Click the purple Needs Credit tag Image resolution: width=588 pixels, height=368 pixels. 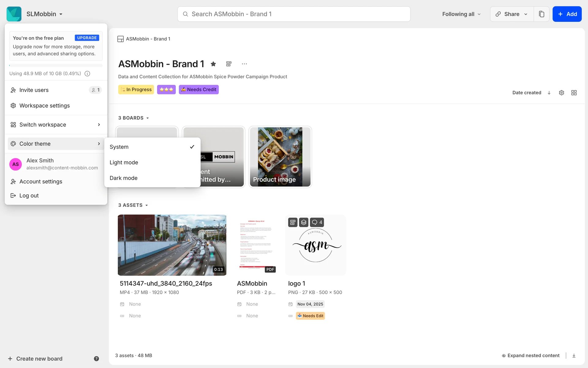199,90
